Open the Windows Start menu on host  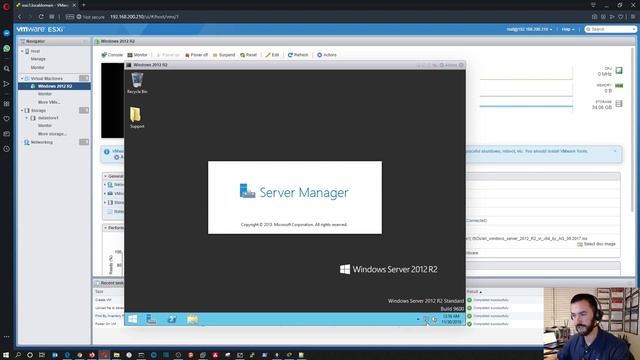(x=6, y=355)
